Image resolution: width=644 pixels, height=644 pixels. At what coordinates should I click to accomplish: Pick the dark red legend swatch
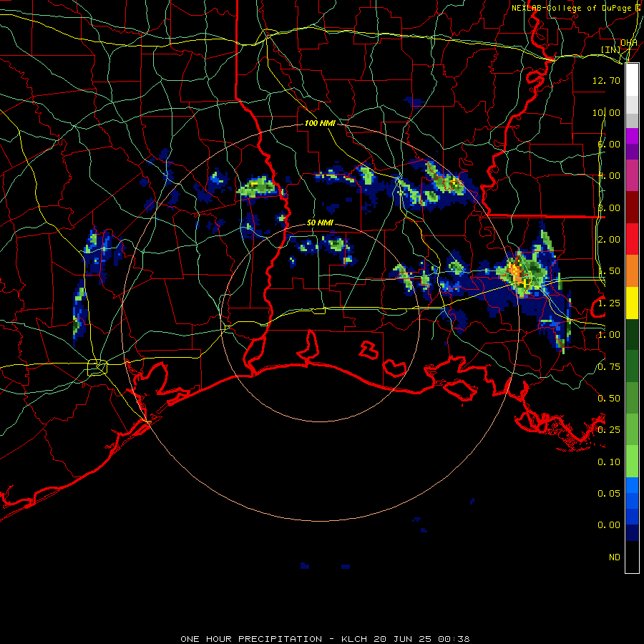pos(632,208)
